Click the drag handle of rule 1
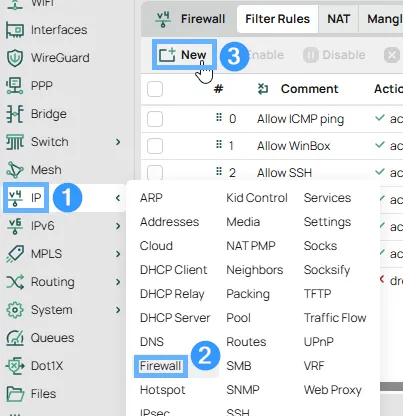 219,144
